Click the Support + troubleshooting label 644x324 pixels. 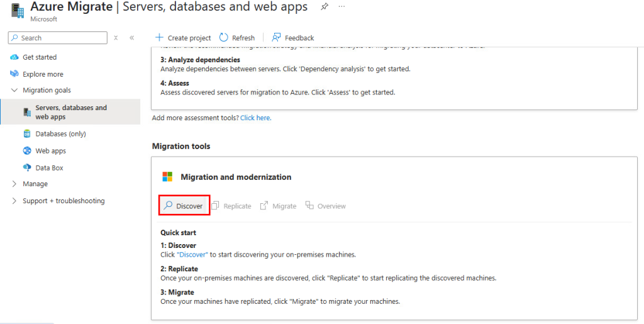(64, 201)
